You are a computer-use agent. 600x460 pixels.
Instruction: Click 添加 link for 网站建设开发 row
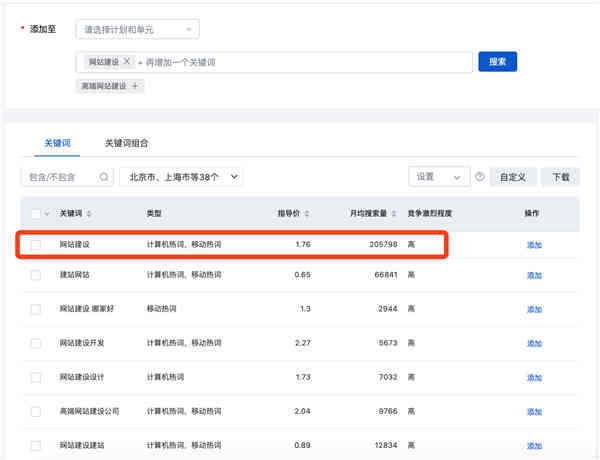click(534, 343)
